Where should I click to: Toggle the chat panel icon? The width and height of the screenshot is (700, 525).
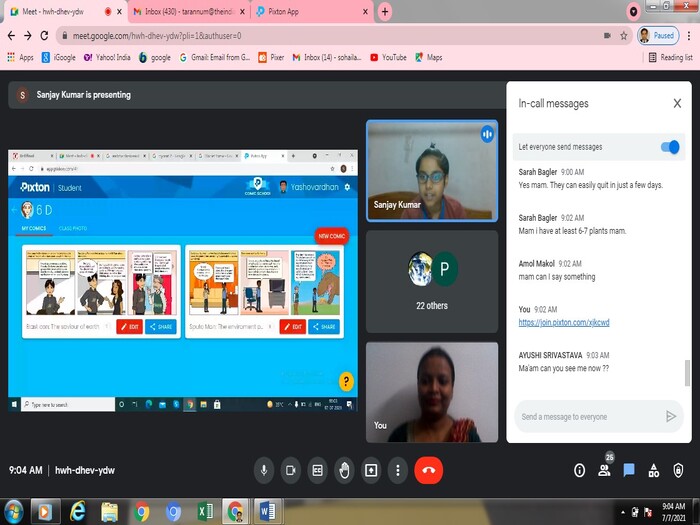pos(629,470)
